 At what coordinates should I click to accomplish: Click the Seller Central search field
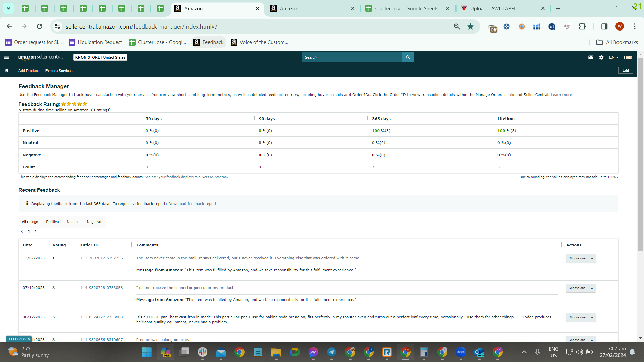(352, 57)
